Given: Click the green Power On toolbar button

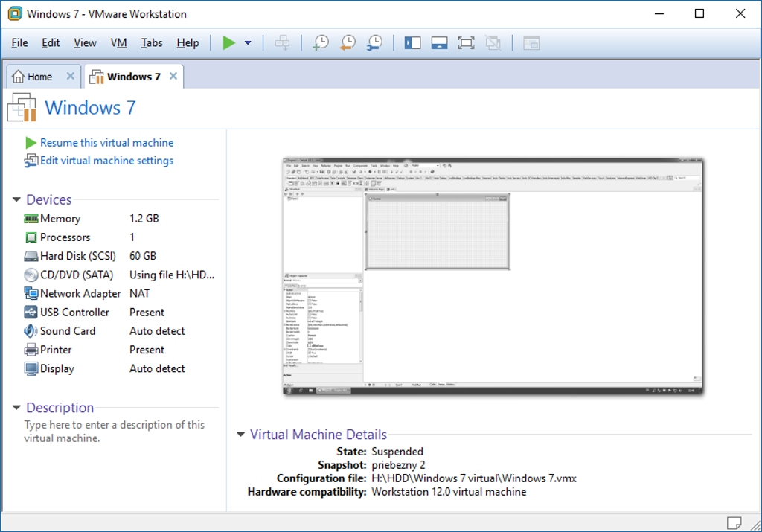Looking at the screenshot, I should tap(229, 43).
